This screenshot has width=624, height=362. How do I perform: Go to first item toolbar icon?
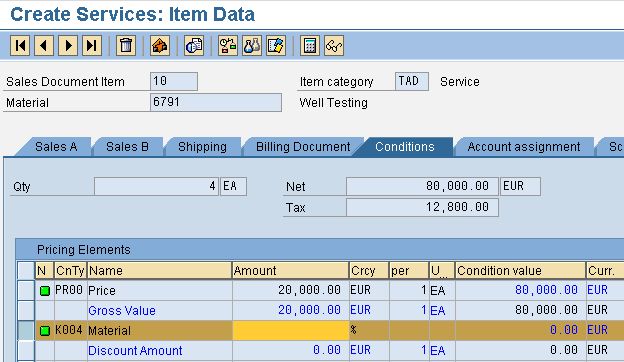(x=20, y=46)
